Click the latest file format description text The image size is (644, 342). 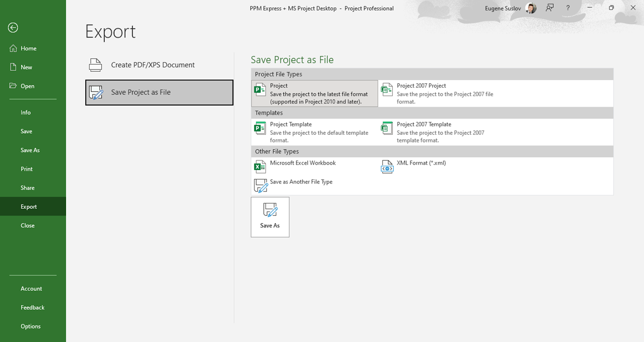319,98
